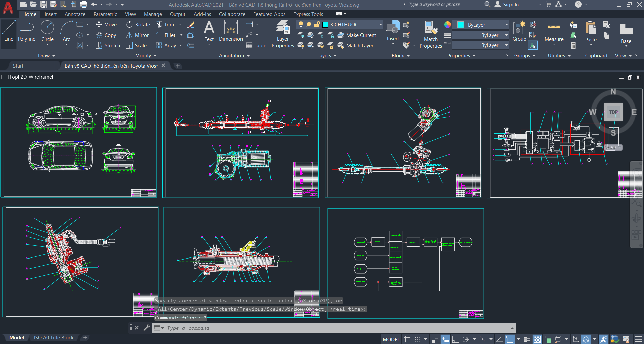
Task: Expand the Modify panel
Action: pos(146,56)
